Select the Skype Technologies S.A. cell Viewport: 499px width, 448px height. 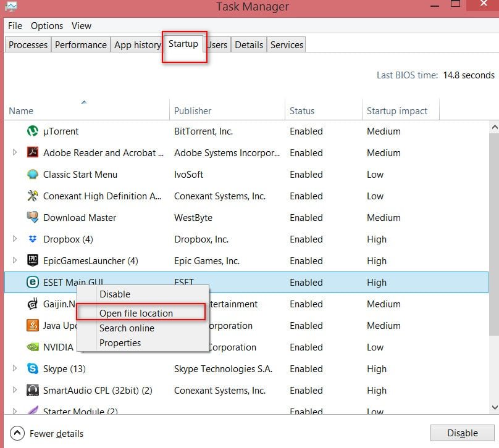223,368
